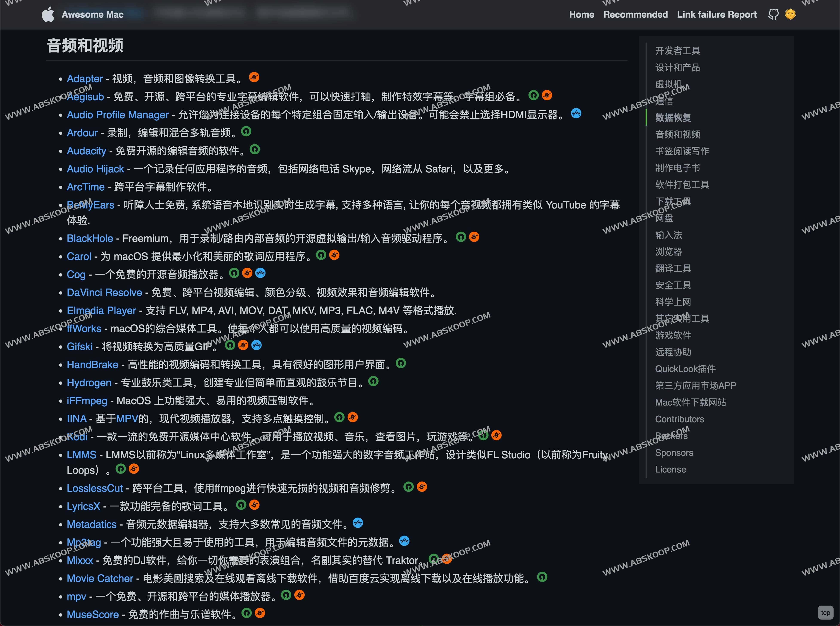The width and height of the screenshot is (840, 626).
Task: Click the open-source icon next to mpv
Action: point(286,595)
